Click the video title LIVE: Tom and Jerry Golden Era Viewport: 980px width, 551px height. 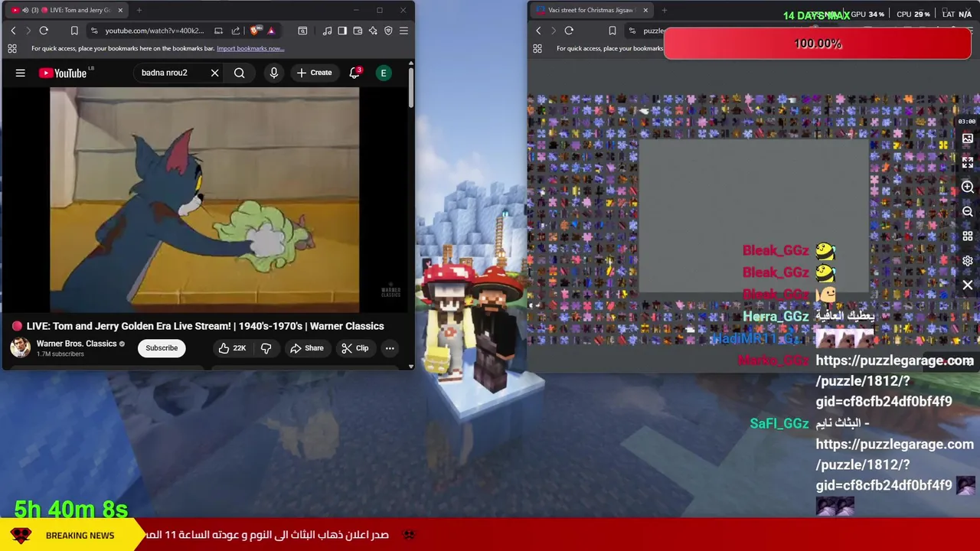(x=205, y=326)
